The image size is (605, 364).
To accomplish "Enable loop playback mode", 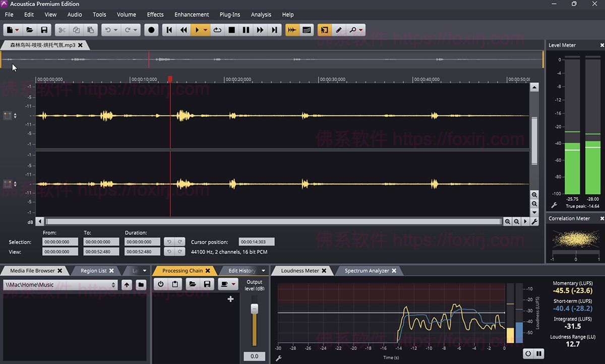I will [x=217, y=30].
